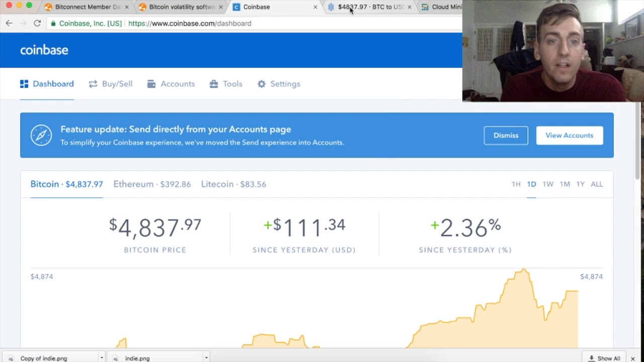
Task: Reload the Coinbase page
Action: [x=37, y=23]
